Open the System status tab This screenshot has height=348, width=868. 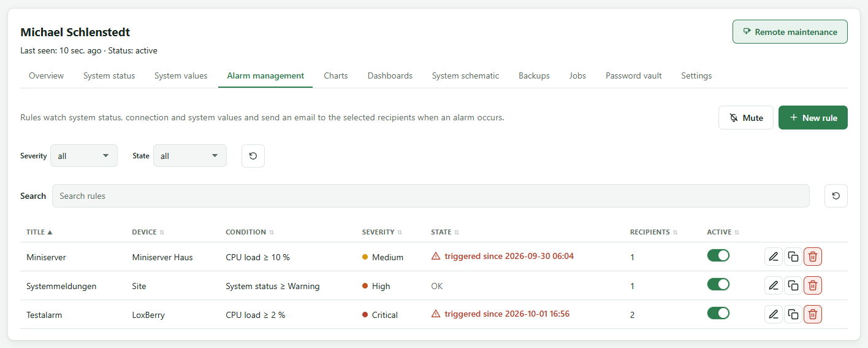click(x=109, y=75)
